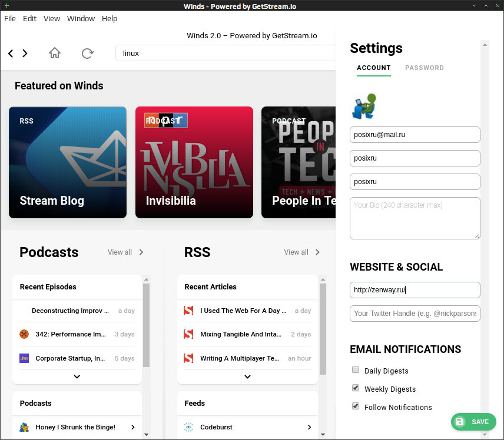This screenshot has height=440, width=504.
Task: Uncheck the Weekly Digests checkbox
Action: (x=356, y=388)
